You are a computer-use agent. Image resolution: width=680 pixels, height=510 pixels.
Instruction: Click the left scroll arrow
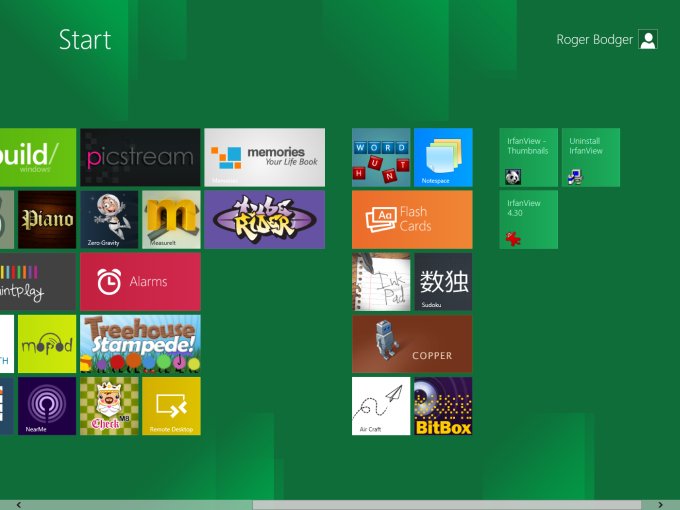[19, 505]
